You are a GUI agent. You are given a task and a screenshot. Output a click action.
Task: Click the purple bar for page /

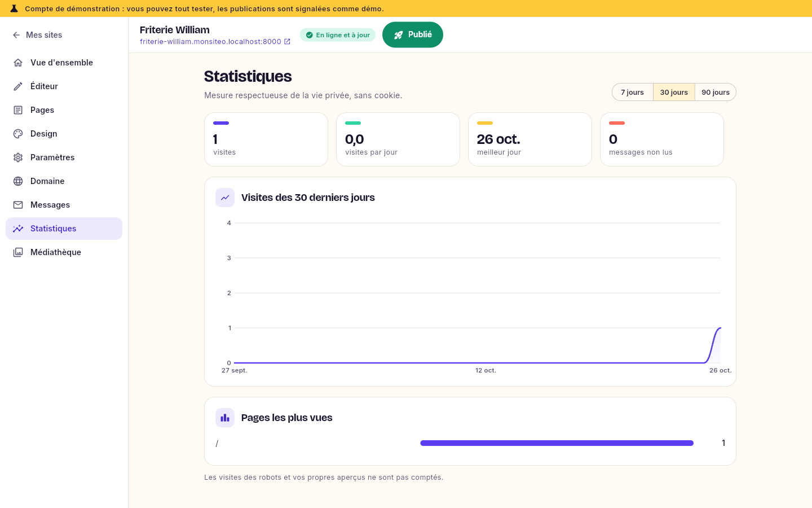pyautogui.click(x=557, y=443)
